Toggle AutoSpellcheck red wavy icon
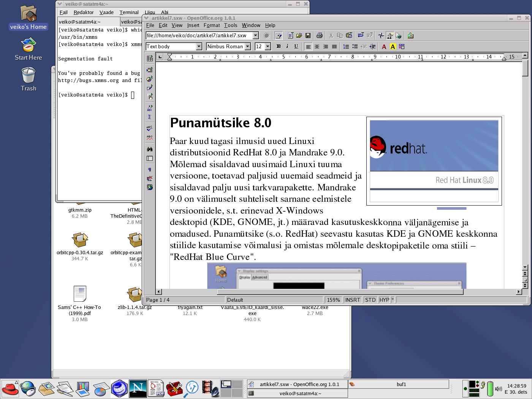This screenshot has height=399, width=532. [x=150, y=137]
